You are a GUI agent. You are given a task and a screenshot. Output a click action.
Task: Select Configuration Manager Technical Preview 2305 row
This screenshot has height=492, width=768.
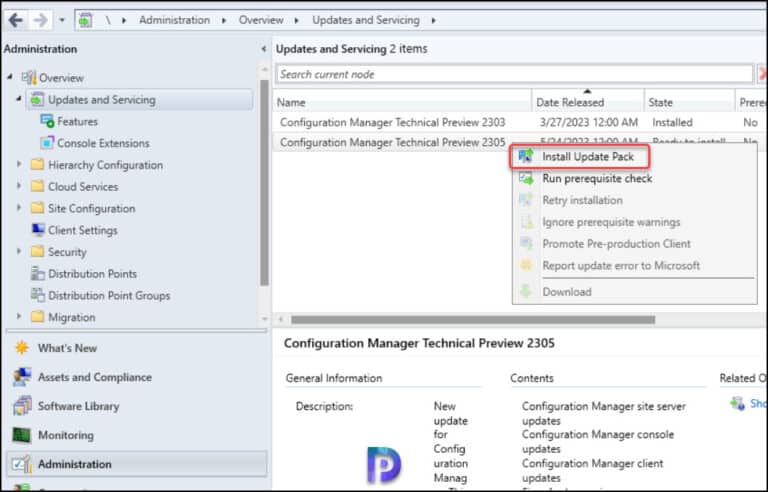click(392, 143)
